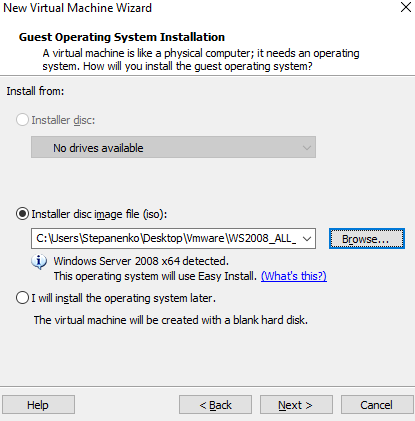Screen dimensions: 415x421
Task: Click the Windows Server 2008 x64 detected text
Action: [x=141, y=261]
